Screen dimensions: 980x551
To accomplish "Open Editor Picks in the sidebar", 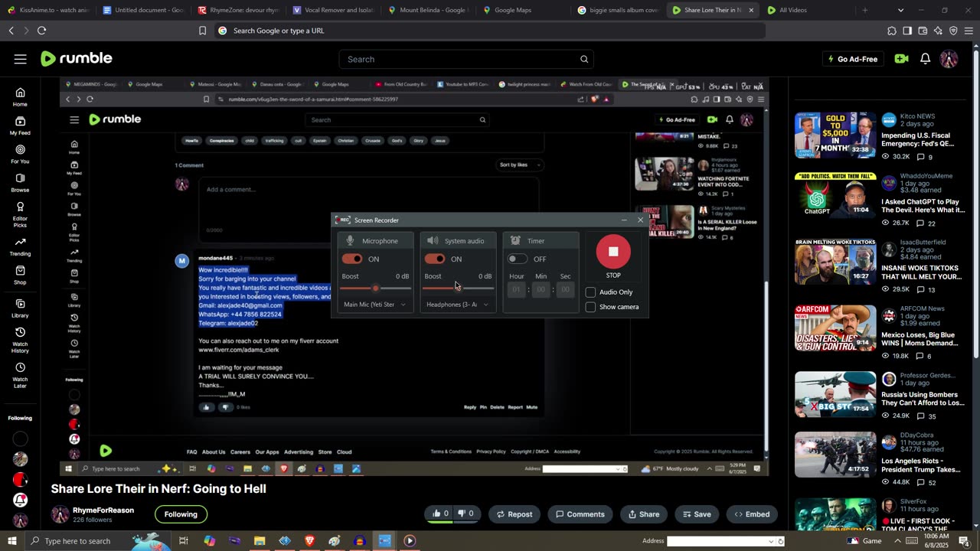I will click(20, 215).
